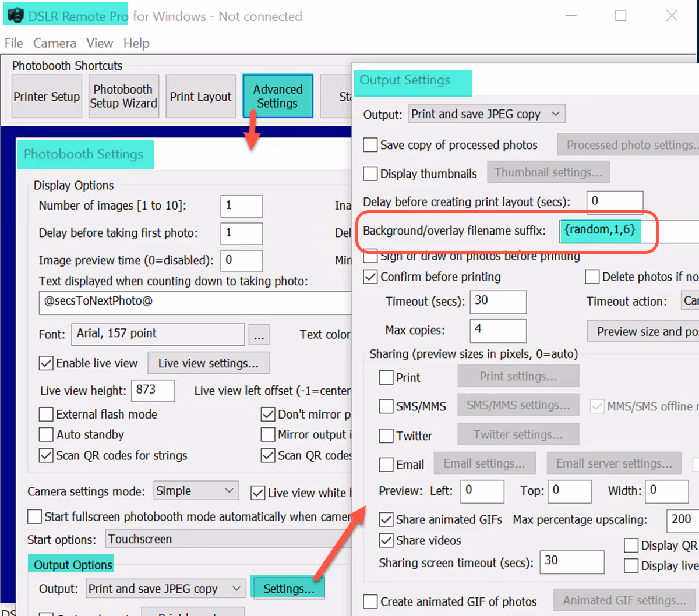Open Live view settings

209,363
